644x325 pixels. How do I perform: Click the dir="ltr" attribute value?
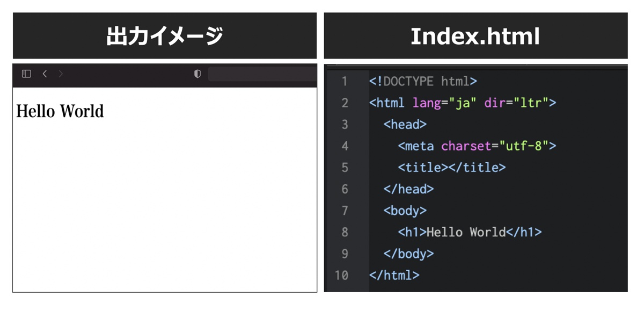[518, 103]
